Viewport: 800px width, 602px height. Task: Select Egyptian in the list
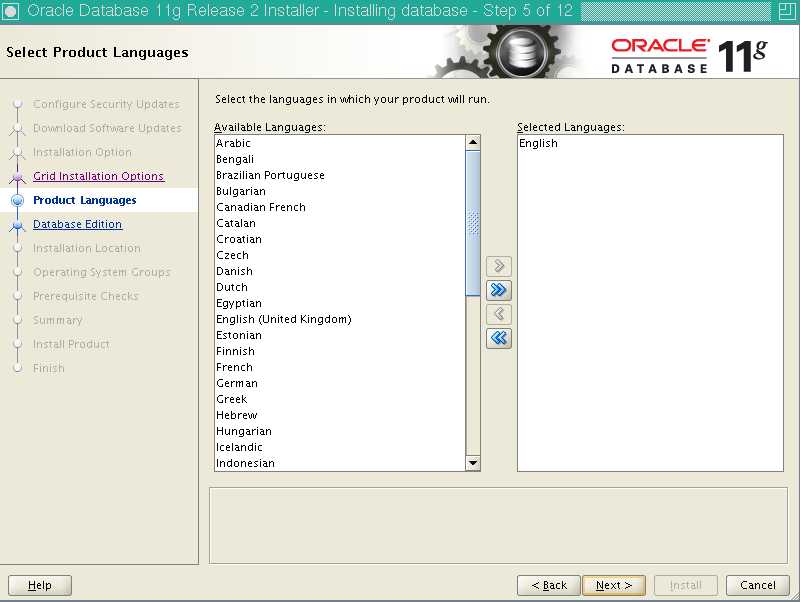(340, 304)
